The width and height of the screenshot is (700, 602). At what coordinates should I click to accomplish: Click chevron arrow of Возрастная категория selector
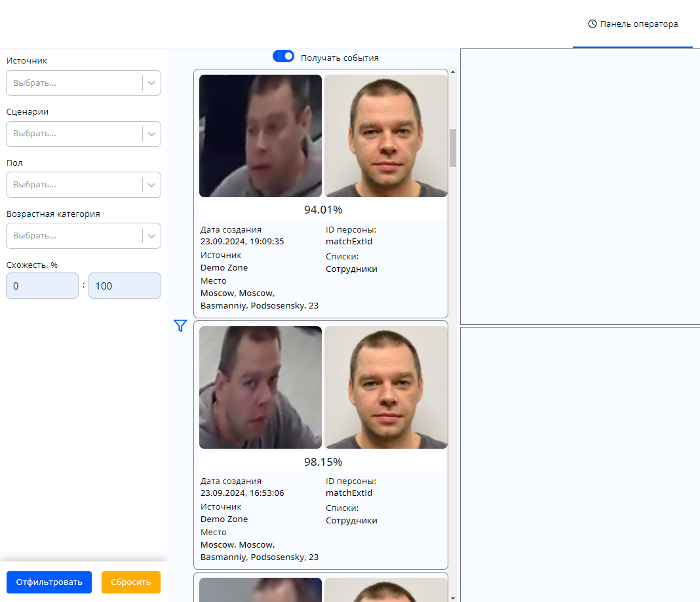click(152, 236)
